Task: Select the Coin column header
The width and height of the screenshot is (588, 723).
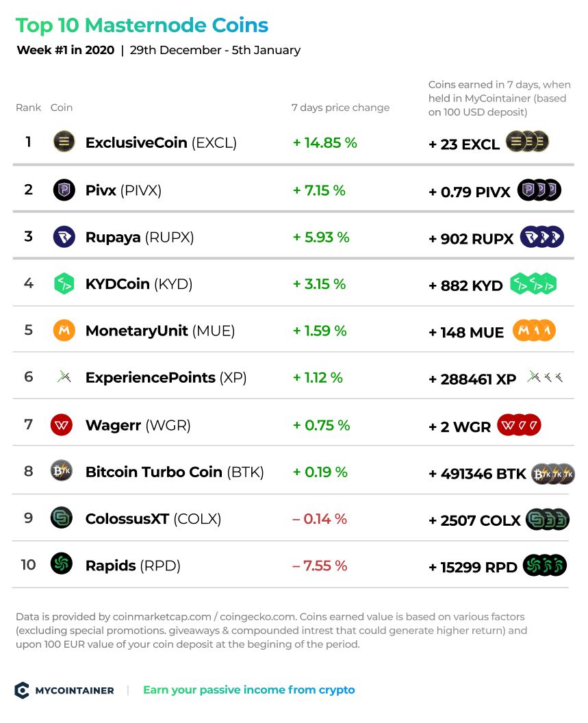Action: [x=62, y=107]
